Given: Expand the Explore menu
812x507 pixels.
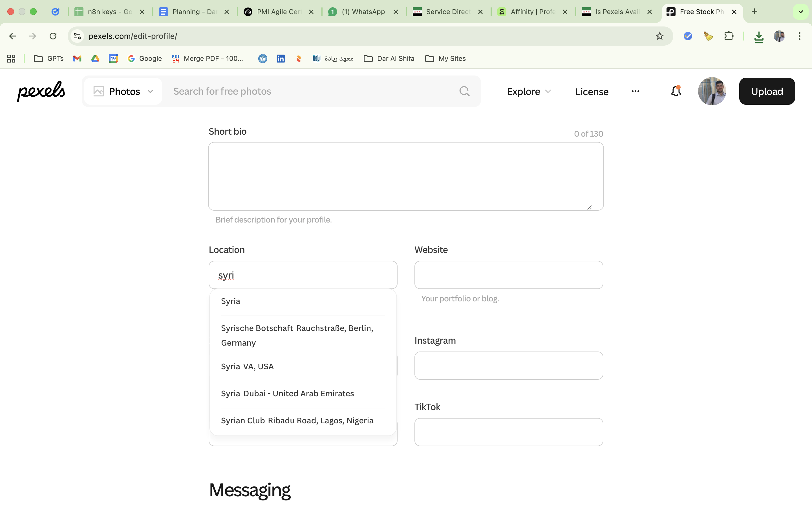Looking at the screenshot, I should click(x=529, y=91).
